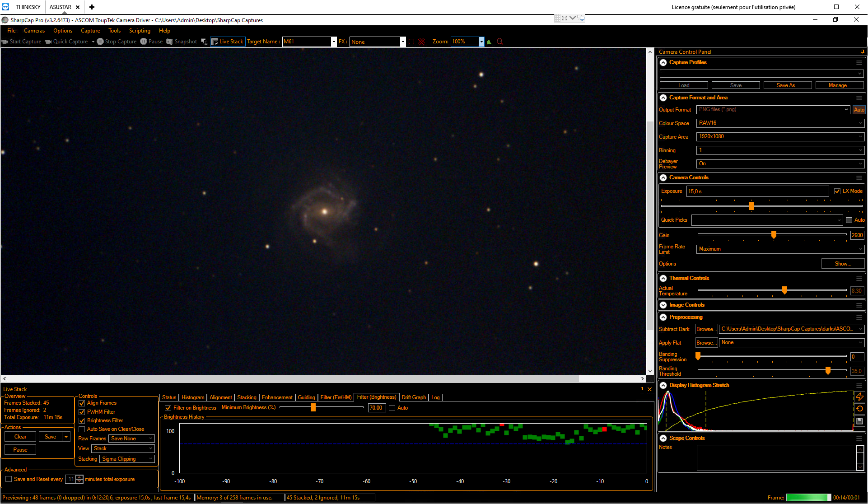Open the Colour Space dropdown
The height and width of the screenshot is (504, 868).
[x=780, y=123]
